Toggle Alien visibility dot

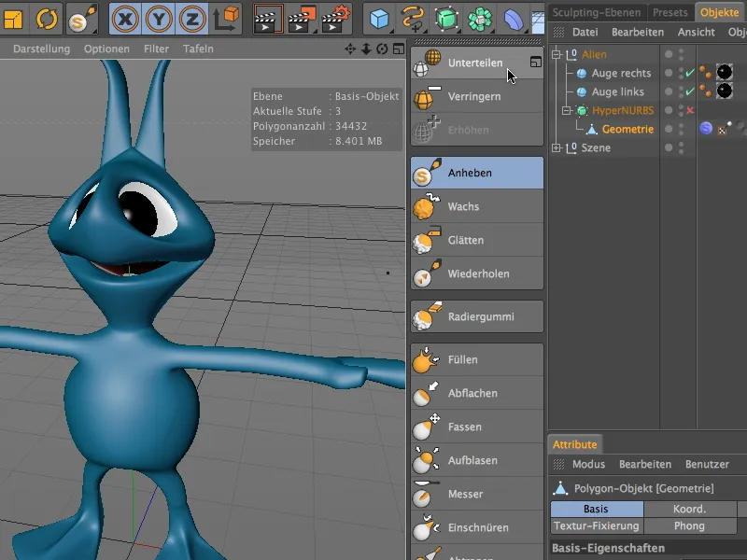tap(669, 54)
